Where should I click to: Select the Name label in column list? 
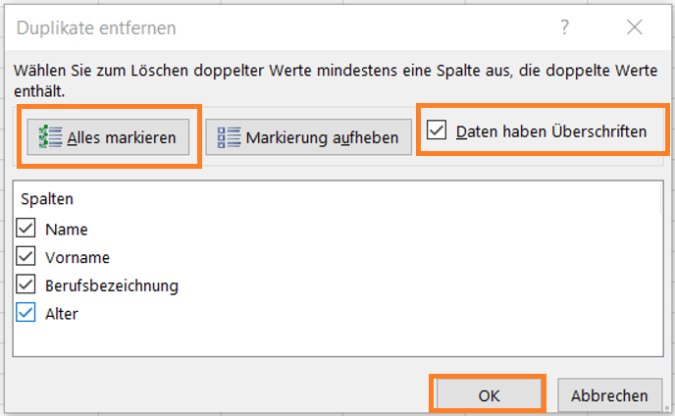tap(66, 230)
